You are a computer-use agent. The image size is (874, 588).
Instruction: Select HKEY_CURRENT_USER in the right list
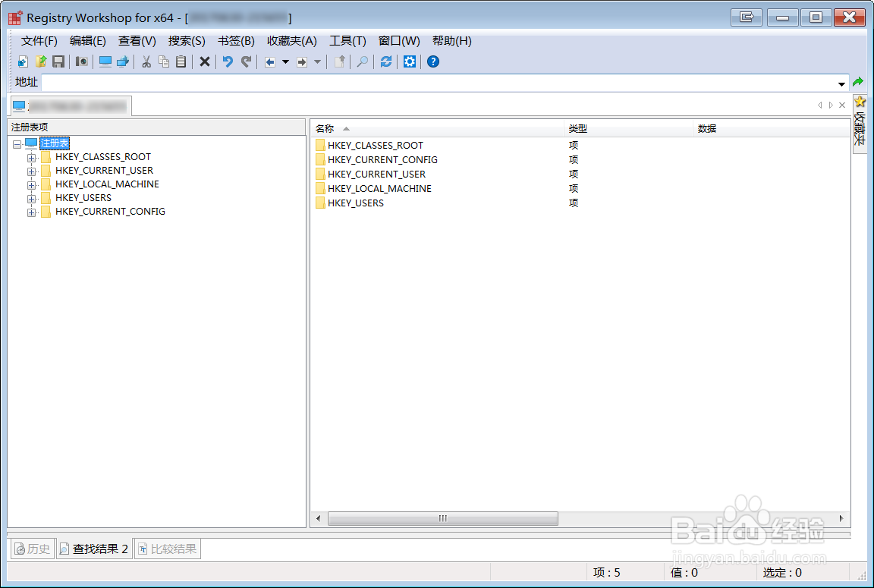377,174
